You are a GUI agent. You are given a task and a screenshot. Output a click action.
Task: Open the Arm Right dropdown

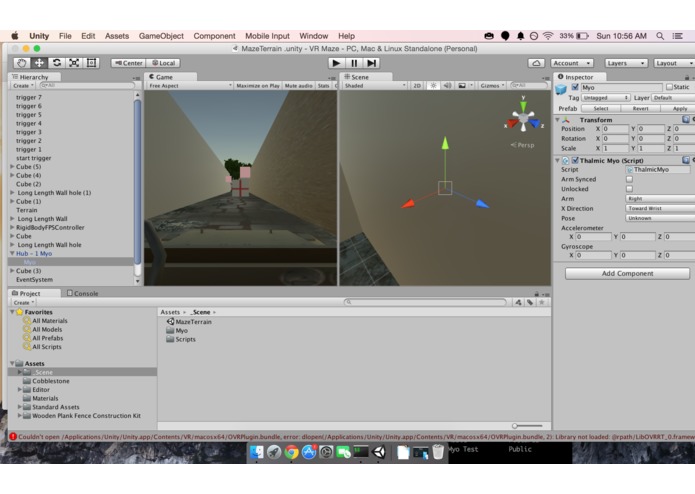660,198
